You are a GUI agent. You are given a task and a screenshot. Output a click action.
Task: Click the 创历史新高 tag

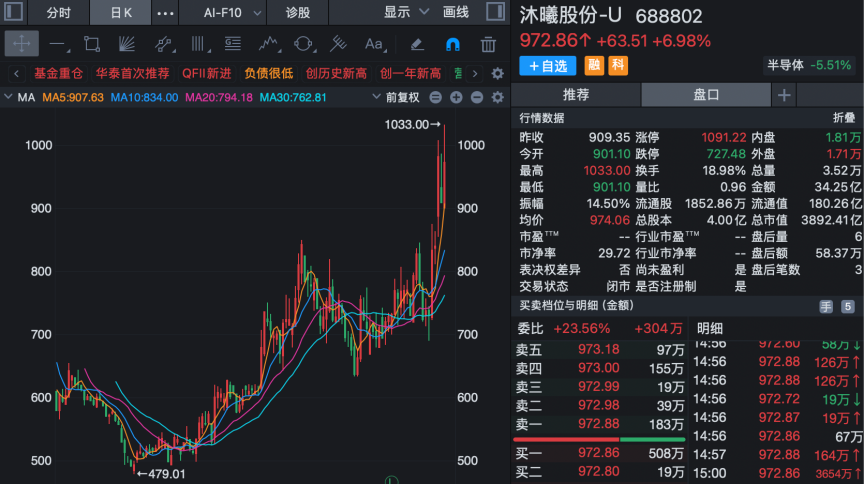point(336,73)
